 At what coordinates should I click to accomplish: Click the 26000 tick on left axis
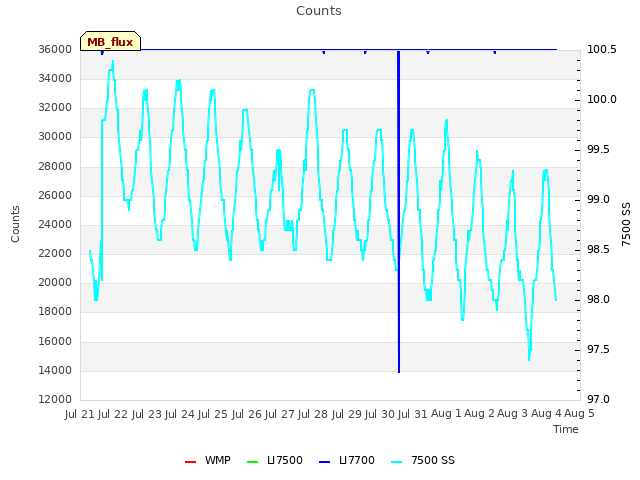click(x=55, y=196)
